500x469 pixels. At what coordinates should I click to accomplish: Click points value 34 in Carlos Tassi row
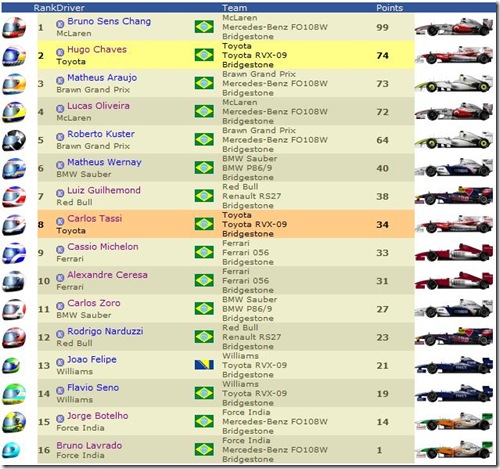pyautogui.click(x=382, y=225)
